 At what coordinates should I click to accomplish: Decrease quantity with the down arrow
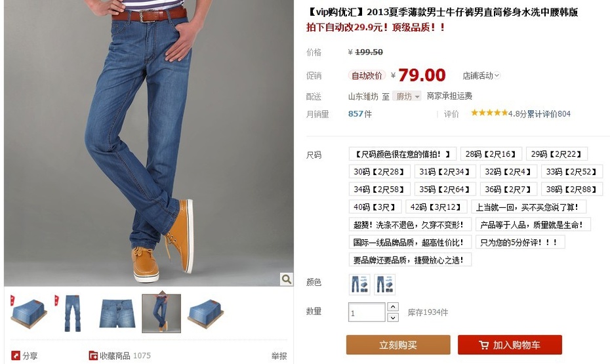click(393, 317)
